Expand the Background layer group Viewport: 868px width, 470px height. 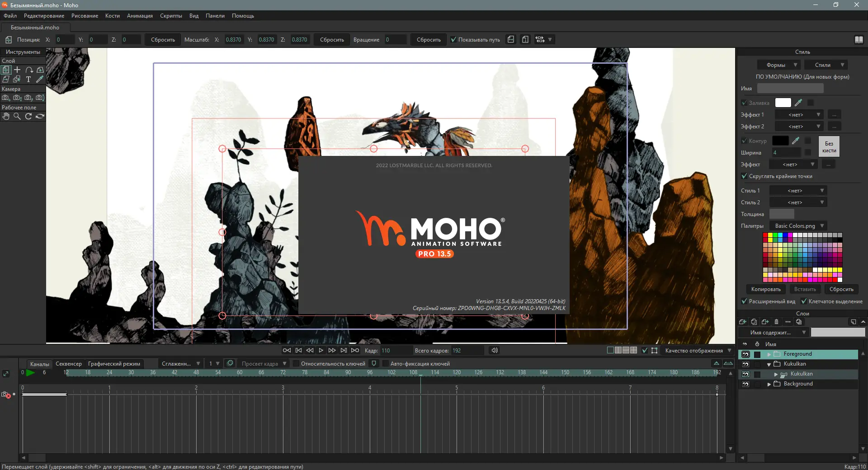coord(769,384)
